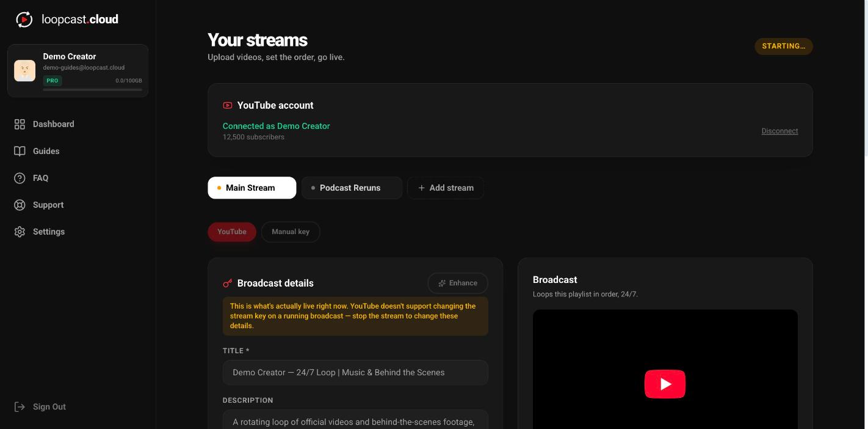This screenshot has width=868, height=429.
Task: Click the Main Stream status dot
Action: tap(219, 188)
